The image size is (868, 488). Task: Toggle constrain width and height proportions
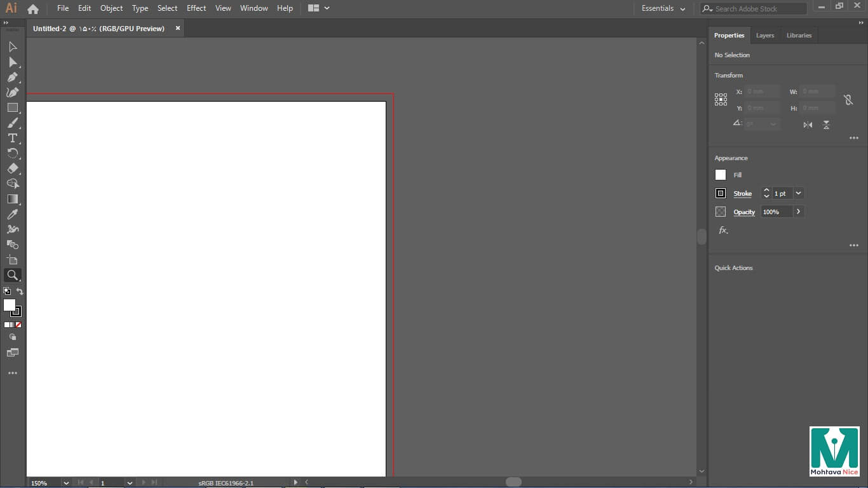[x=848, y=100]
